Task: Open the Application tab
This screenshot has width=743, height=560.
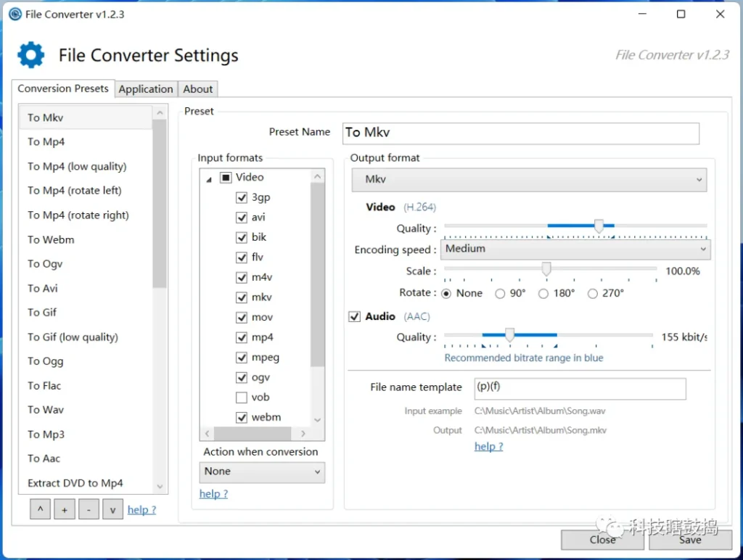Action: coord(146,89)
